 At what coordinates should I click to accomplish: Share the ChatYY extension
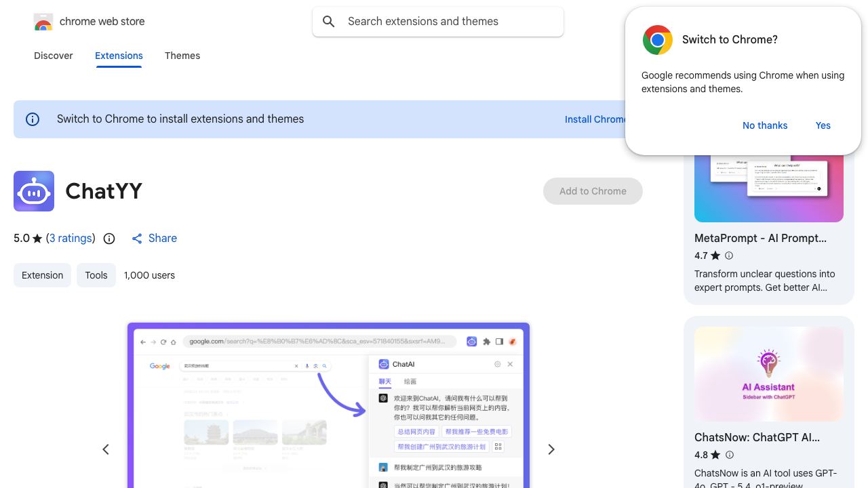[x=154, y=239]
